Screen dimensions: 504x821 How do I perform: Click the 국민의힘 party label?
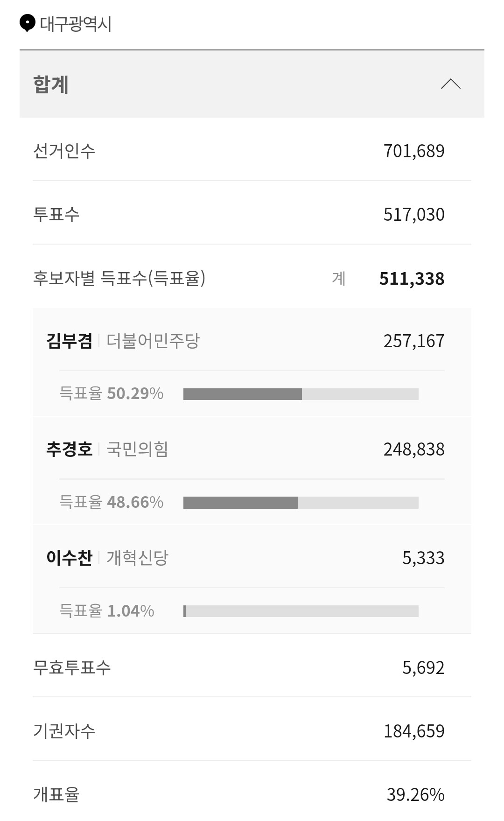(137, 449)
